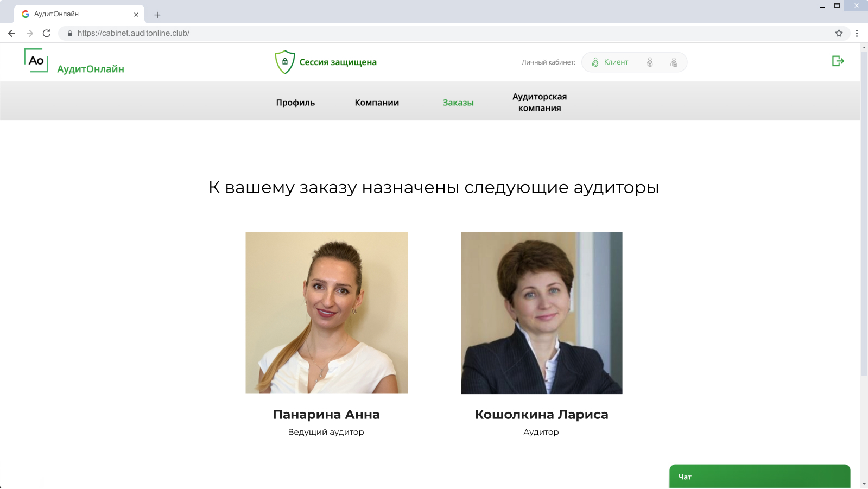Open the browser three-dot menu
The image size is (868, 489).
click(x=857, y=33)
